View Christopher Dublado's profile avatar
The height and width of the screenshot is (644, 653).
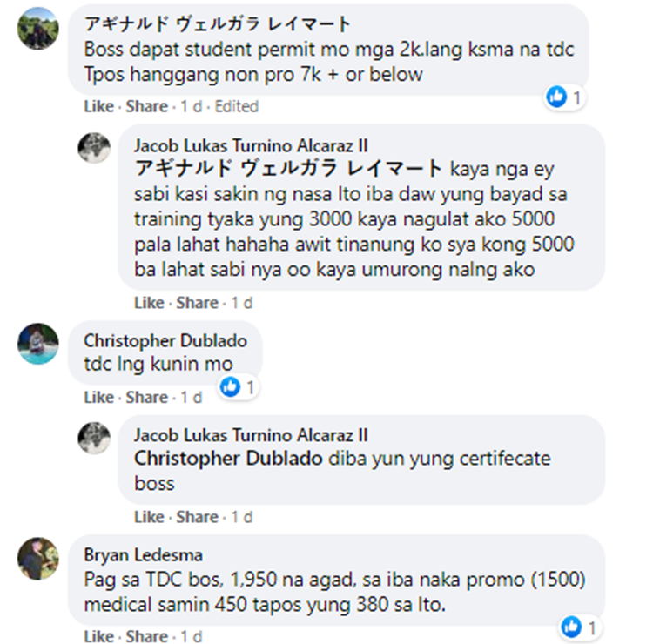coord(38,344)
